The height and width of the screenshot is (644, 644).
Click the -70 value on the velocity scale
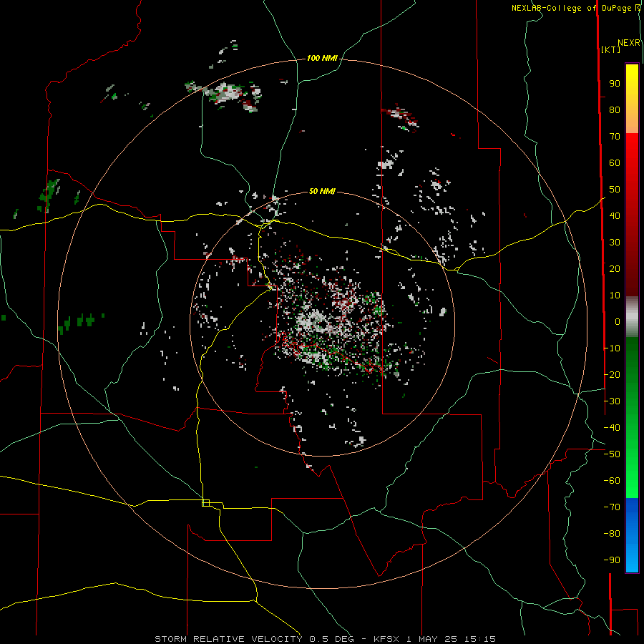[612, 507]
